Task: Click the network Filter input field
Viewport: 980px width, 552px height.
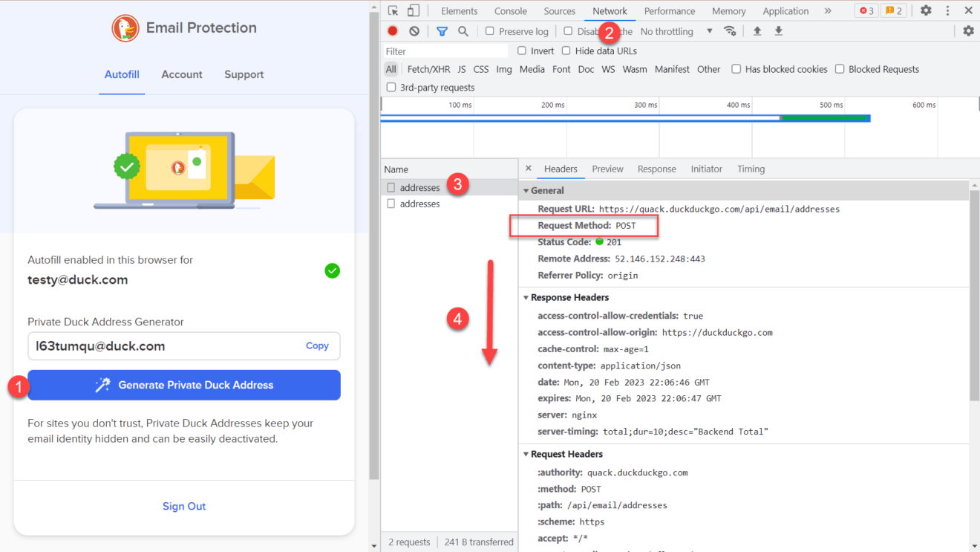Action: [x=445, y=51]
